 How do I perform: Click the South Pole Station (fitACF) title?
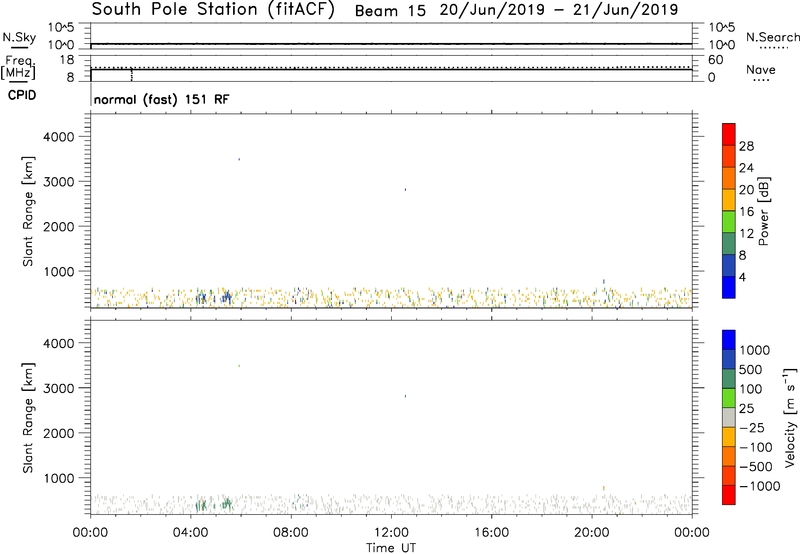coord(212,10)
